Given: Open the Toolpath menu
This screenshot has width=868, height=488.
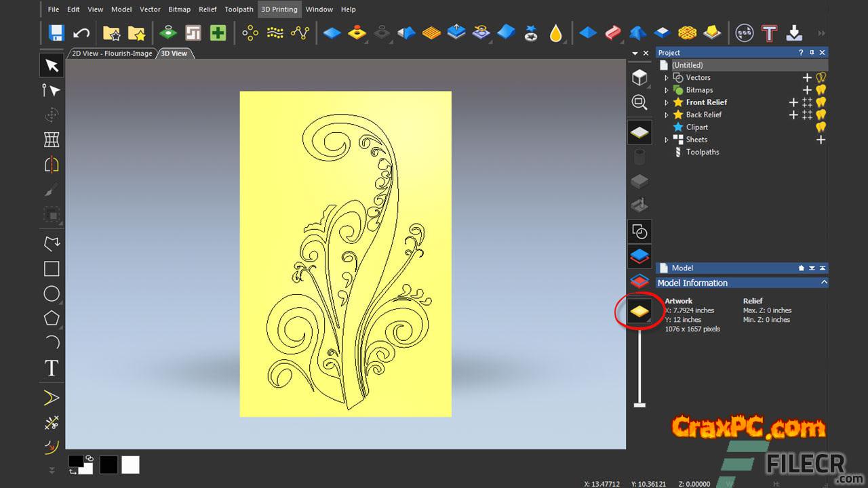Looking at the screenshot, I should coord(239,9).
